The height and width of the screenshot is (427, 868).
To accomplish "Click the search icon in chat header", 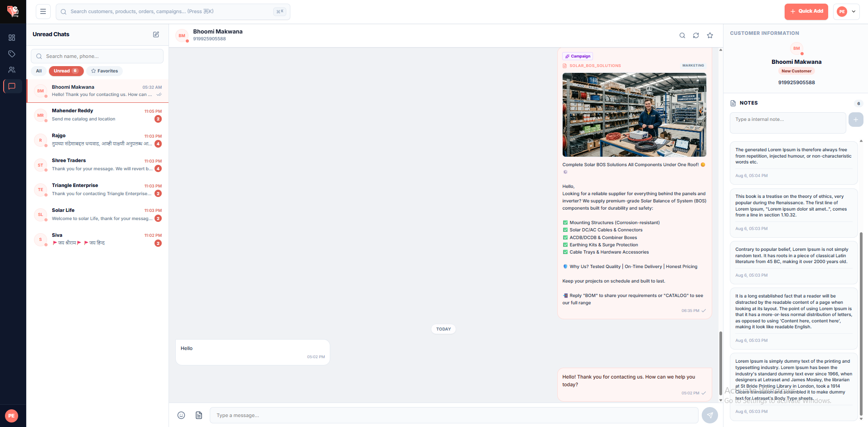I will (x=682, y=35).
